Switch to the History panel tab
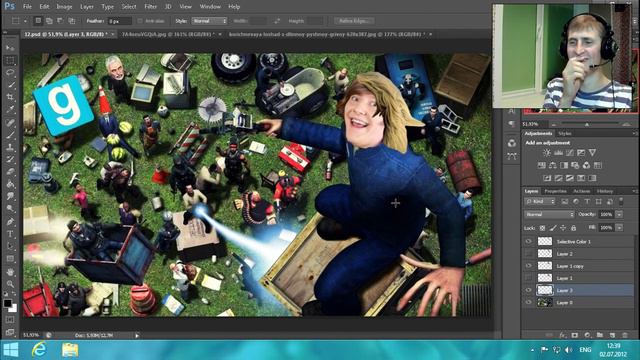Image resolution: width=640 pixels, height=360 pixels. coord(604,191)
